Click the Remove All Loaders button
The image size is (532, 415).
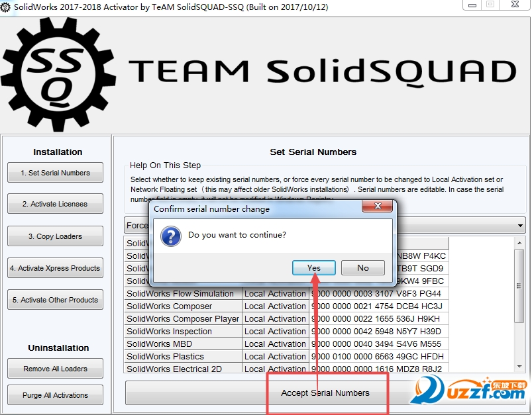coord(55,369)
